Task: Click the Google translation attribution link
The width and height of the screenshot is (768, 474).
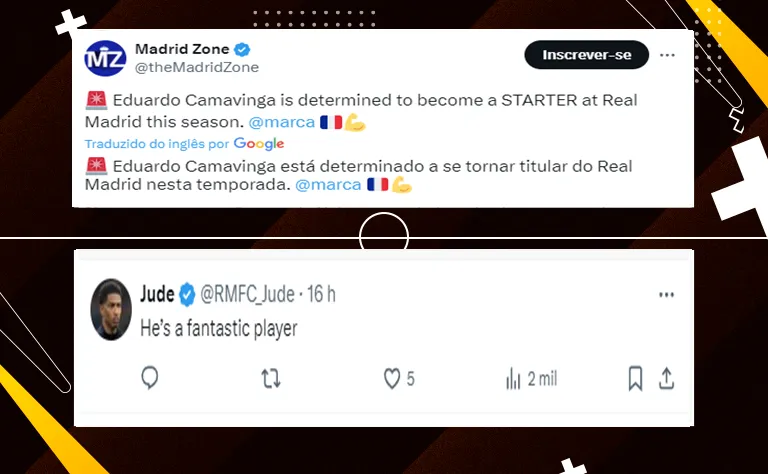Action: [x=258, y=144]
